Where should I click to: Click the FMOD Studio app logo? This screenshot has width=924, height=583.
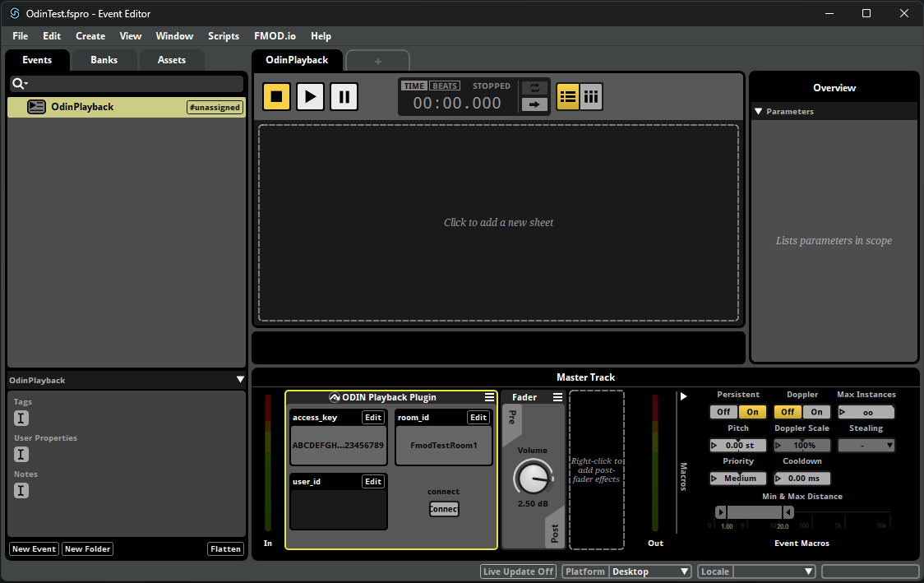pos(15,13)
